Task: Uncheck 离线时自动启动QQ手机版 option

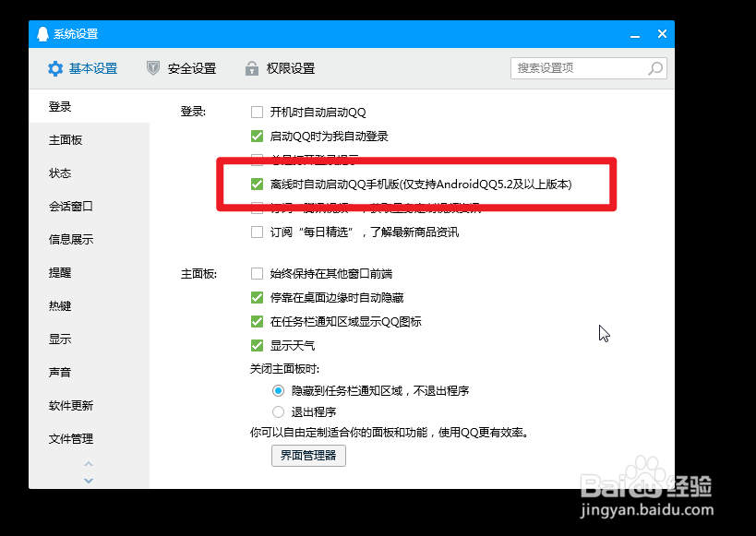Action: 257,185
